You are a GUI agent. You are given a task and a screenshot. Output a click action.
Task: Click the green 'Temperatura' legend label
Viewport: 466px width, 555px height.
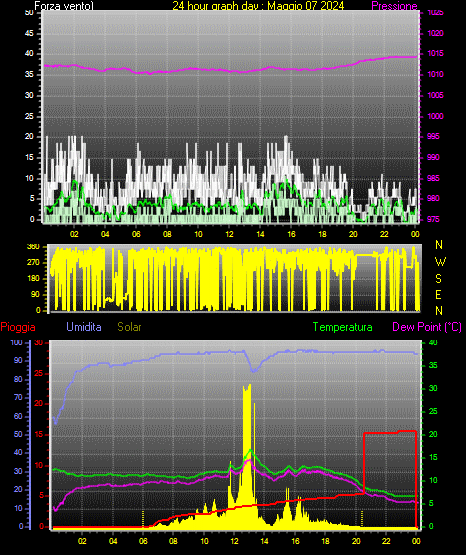click(343, 327)
